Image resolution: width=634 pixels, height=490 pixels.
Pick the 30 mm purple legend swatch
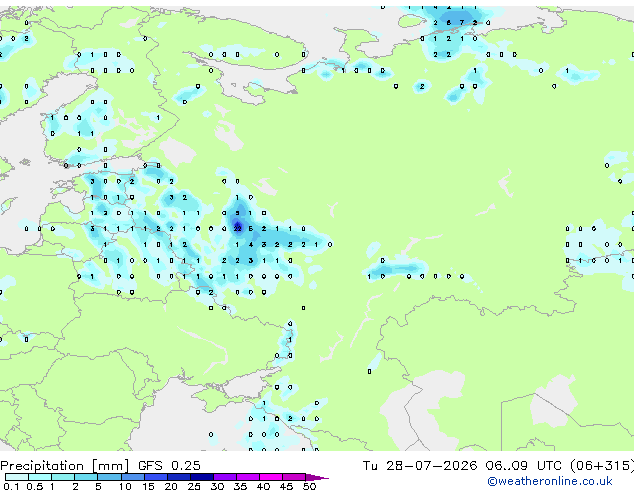pos(225,477)
